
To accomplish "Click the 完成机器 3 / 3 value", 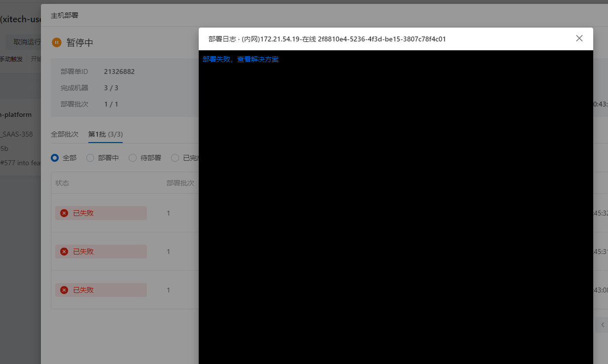I will [x=111, y=88].
